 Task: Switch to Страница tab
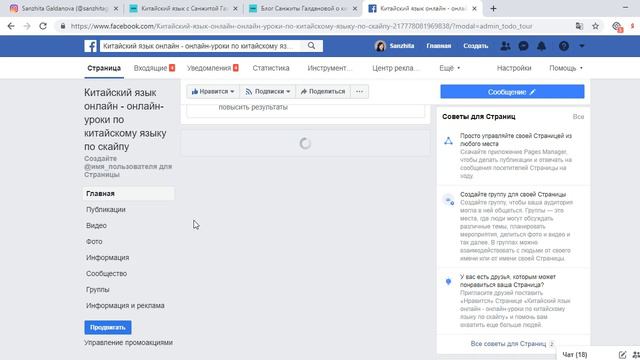104,68
